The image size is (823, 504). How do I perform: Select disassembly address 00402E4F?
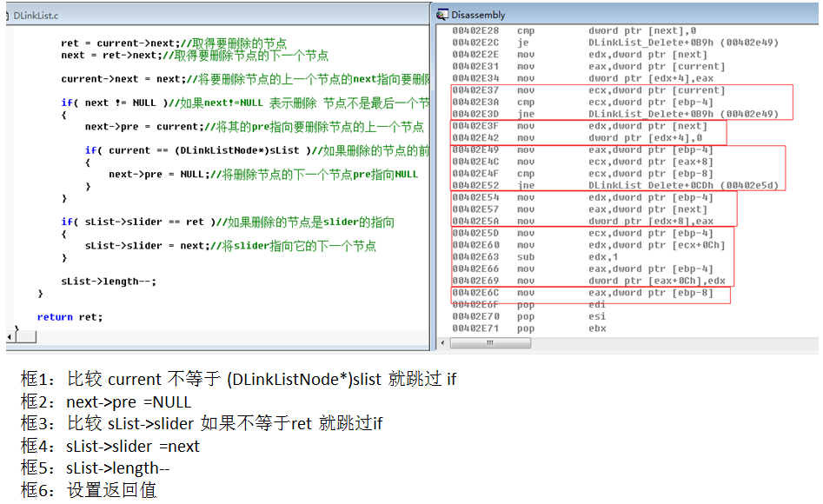click(475, 173)
